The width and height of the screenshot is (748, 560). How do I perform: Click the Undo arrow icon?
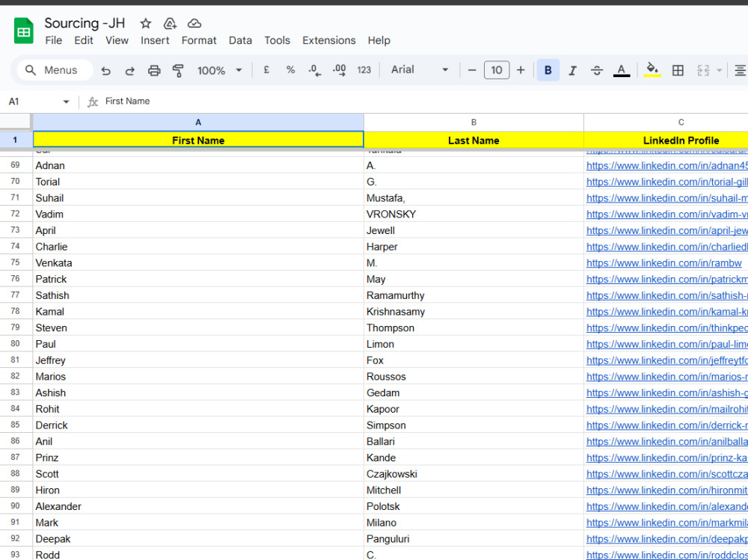pyautogui.click(x=106, y=70)
